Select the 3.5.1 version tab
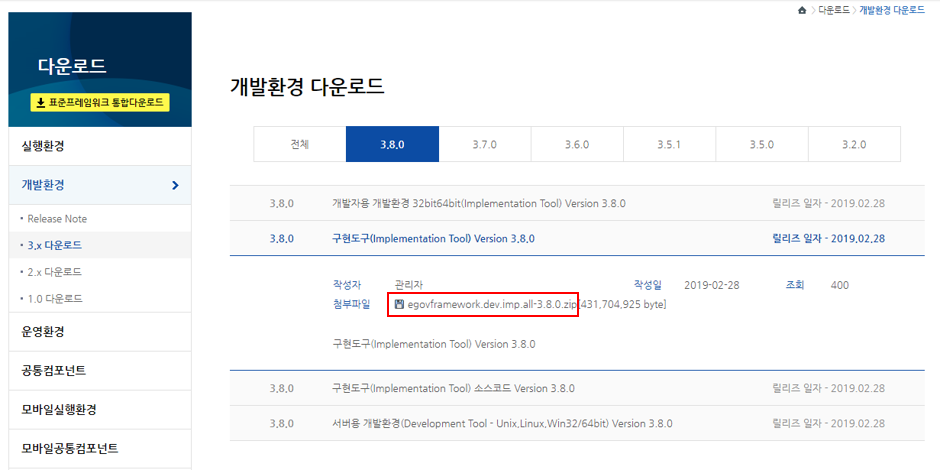This screenshot has height=470, width=940. pyautogui.click(x=669, y=144)
